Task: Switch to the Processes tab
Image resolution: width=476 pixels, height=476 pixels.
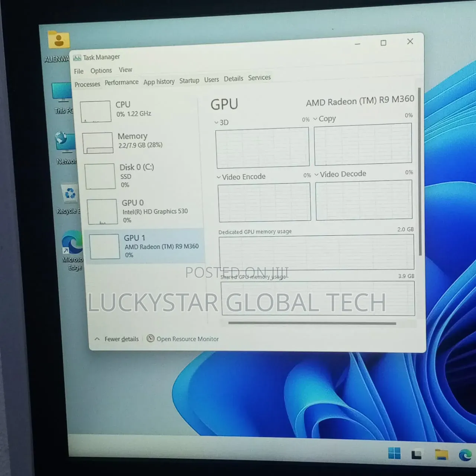Action: pyautogui.click(x=87, y=84)
